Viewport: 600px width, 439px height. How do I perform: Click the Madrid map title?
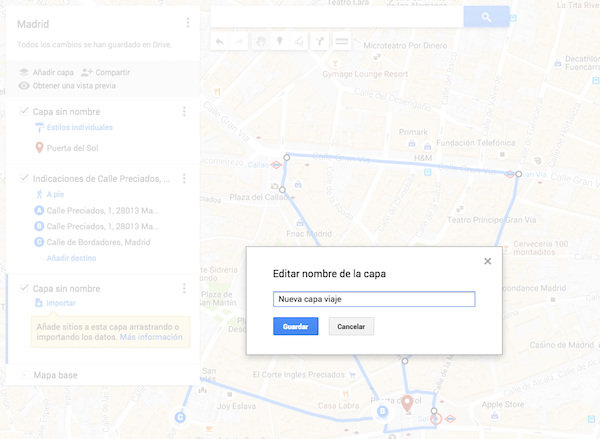tap(33, 24)
